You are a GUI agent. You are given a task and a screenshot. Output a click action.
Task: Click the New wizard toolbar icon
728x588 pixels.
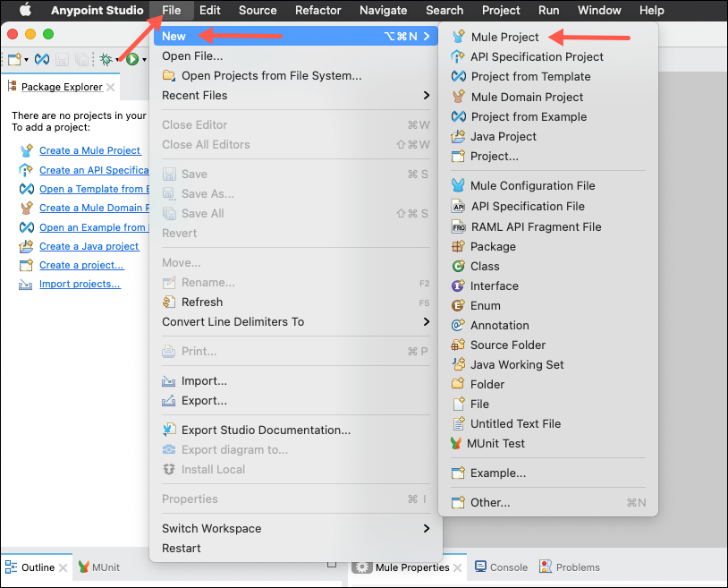coord(14,59)
